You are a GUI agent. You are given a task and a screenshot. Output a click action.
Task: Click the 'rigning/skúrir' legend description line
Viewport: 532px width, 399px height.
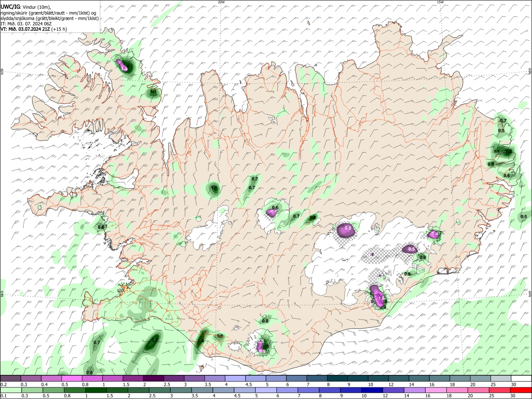48,12
